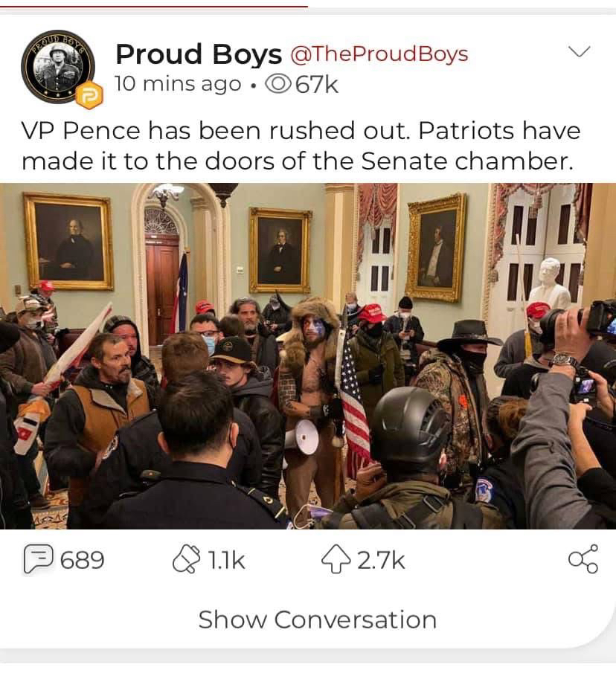Click the 67k views count
This screenshot has width=616, height=673.
coord(317,84)
